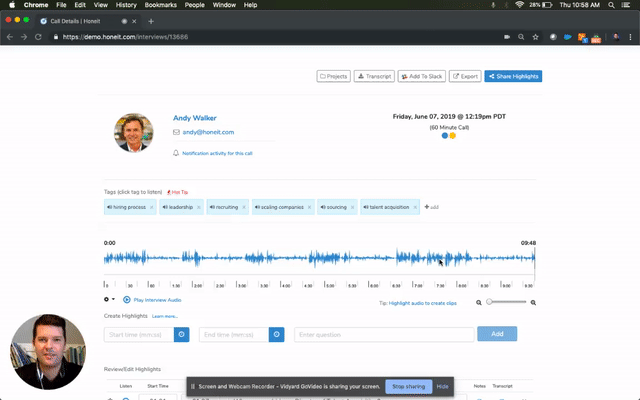The height and width of the screenshot is (400, 640).
Task: Click the audio waveform at 7:30
Action: tap(440, 258)
